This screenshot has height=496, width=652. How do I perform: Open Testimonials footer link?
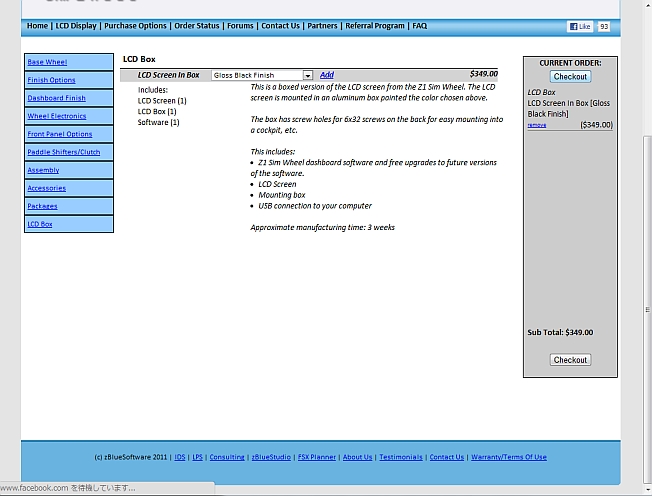click(x=401, y=457)
